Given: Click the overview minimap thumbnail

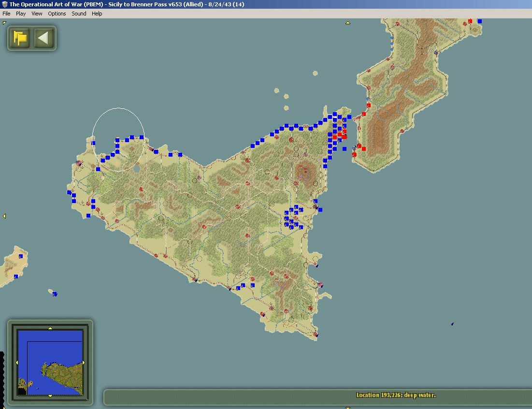Looking at the screenshot, I should tap(50, 363).
